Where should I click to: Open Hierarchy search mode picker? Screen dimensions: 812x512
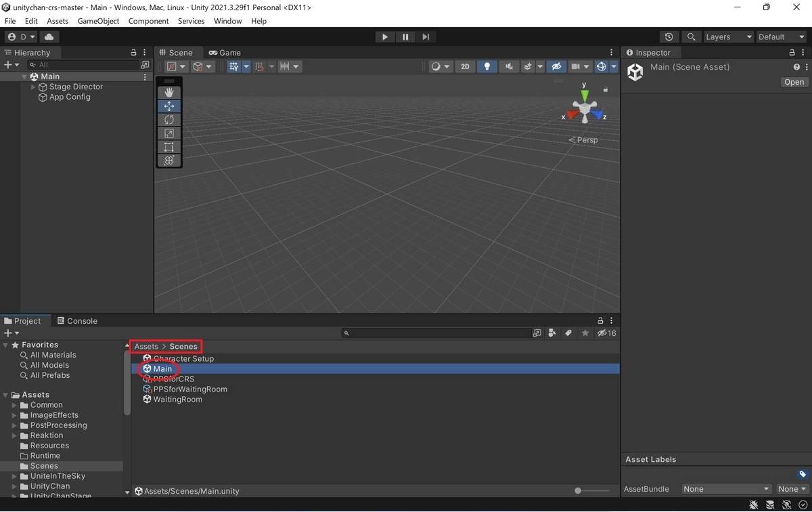pyautogui.click(x=33, y=65)
